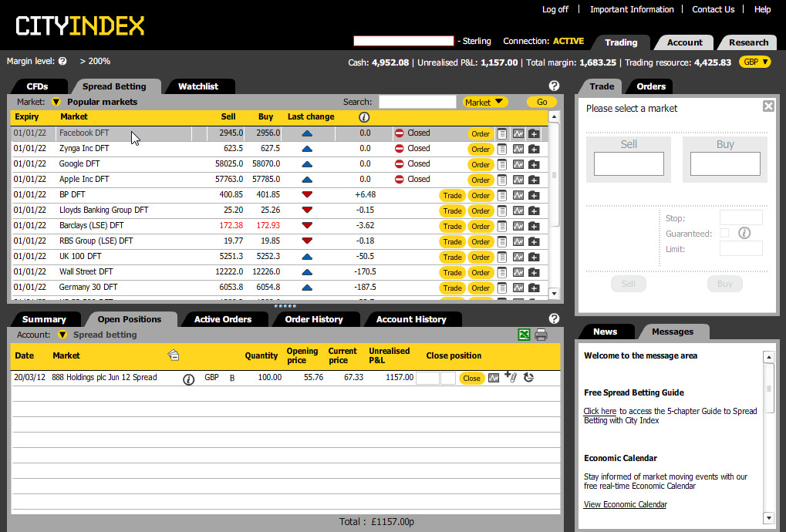Click the margin level help icon
The width and height of the screenshot is (786, 532).
tap(62, 61)
